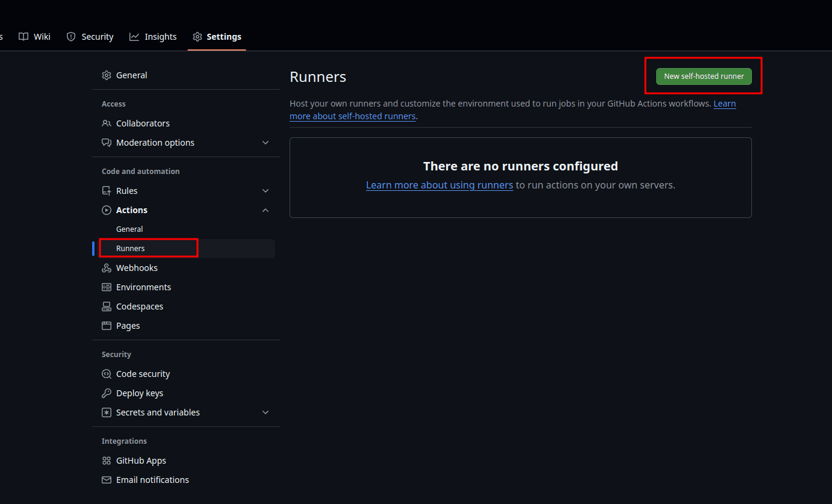Expand Secrets and variables
Viewport: 832px width, 504px height.
[x=265, y=412]
